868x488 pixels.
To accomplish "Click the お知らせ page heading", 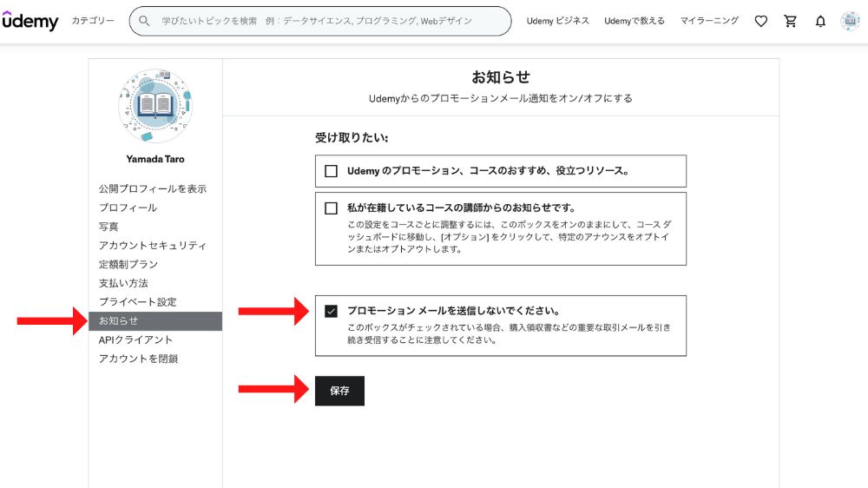I will pos(501,77).
